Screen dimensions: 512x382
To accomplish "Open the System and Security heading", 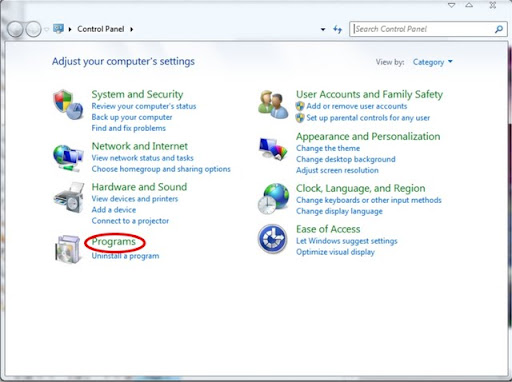I will [x=137, y=94].
